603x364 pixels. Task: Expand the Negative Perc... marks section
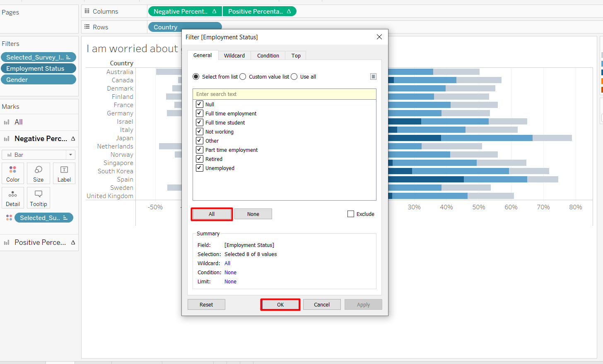pyautogui.click(x=41, y=139)
